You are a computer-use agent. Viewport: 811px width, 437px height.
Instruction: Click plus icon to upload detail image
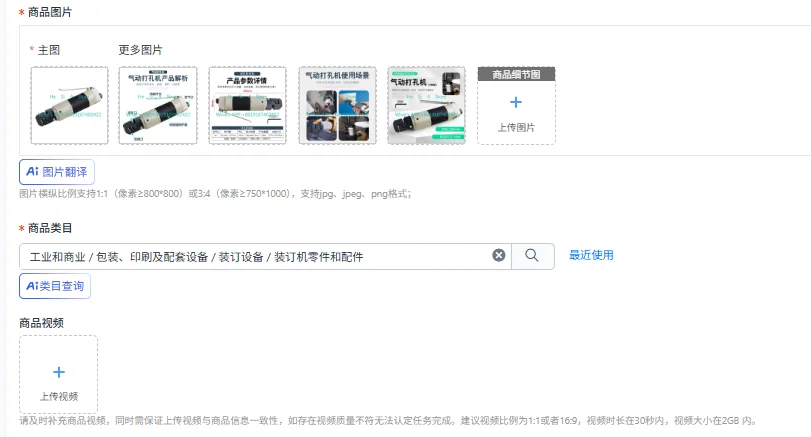click(516, 102)
